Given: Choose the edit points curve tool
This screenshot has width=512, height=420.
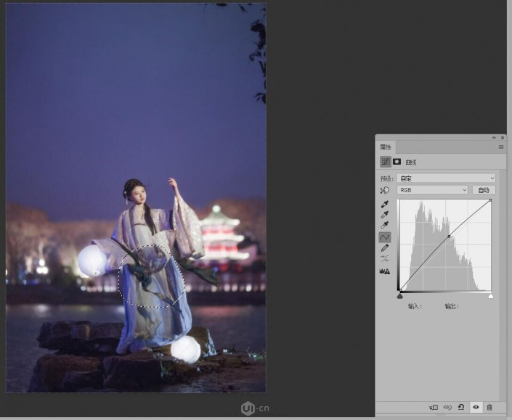Looking at the screenshot, I should (384, 237).
